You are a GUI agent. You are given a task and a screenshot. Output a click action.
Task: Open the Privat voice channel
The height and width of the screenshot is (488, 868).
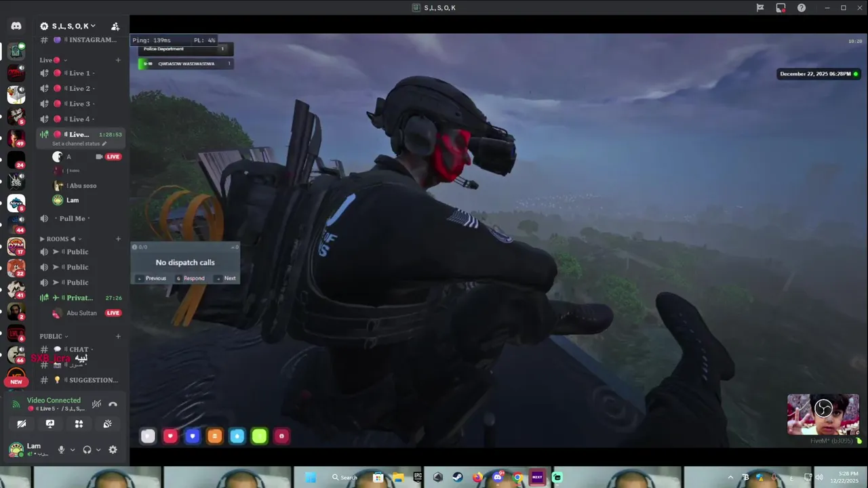pyautogui.click(x=81, y=298)
